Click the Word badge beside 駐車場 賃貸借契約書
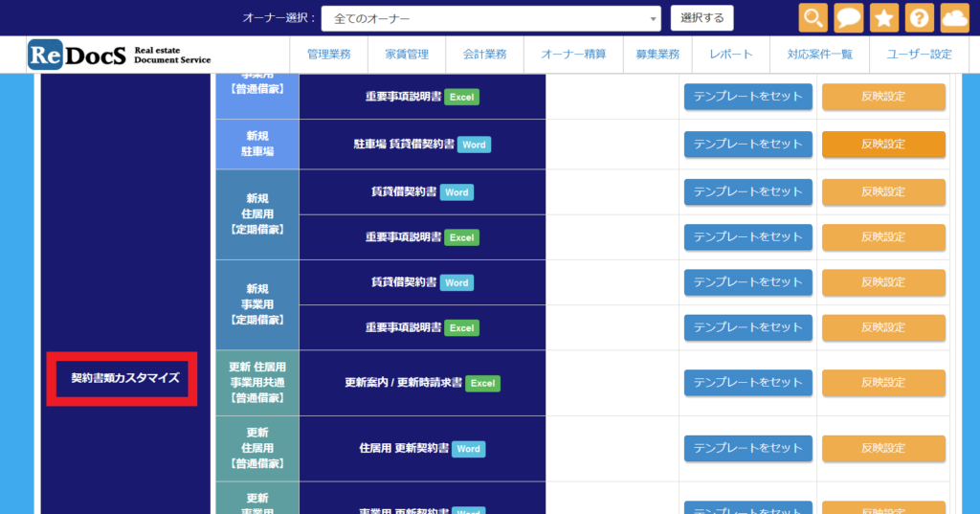 474,145
